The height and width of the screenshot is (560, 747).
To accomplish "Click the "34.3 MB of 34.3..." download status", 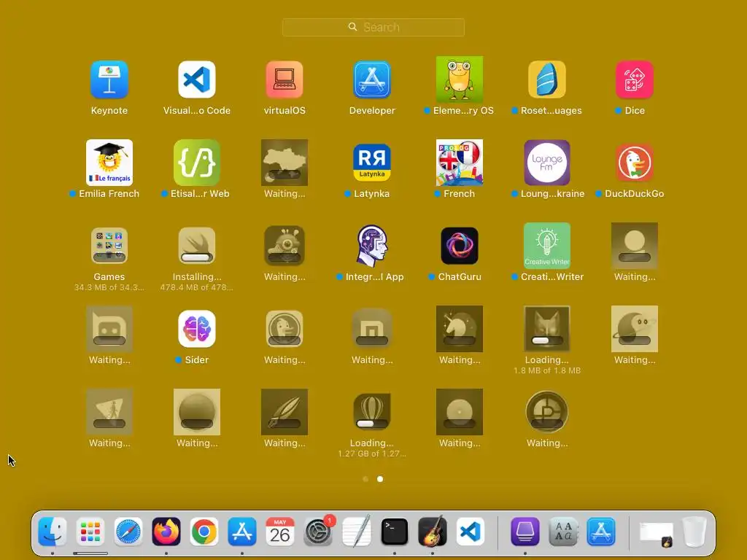I will (x=109, y=287).
